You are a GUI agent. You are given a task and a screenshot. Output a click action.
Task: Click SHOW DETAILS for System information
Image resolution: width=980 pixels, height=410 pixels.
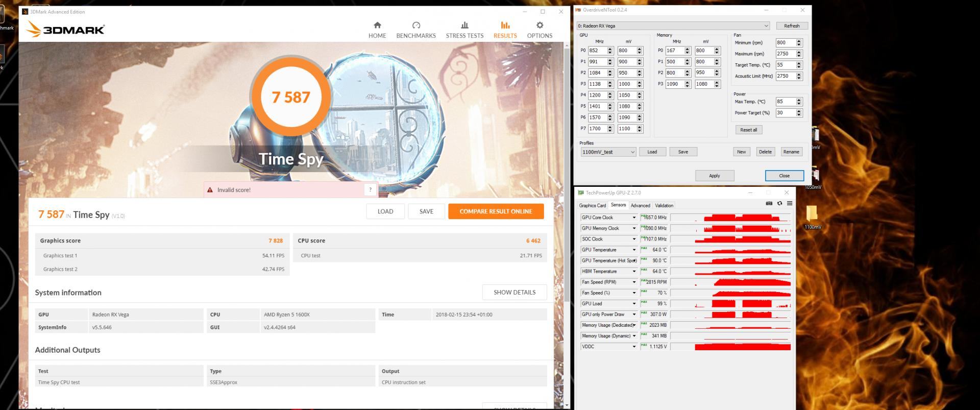pyautogui.click(x=514, y=293)
